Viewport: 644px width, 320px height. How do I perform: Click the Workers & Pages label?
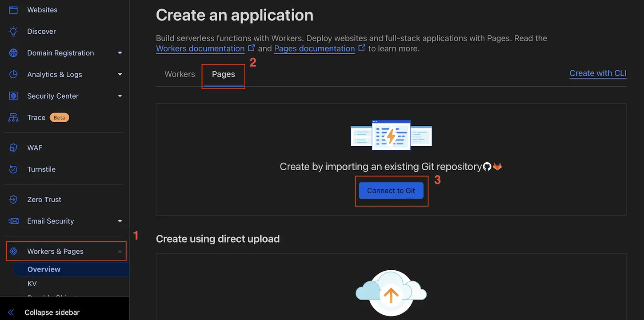tap(55, 252)
